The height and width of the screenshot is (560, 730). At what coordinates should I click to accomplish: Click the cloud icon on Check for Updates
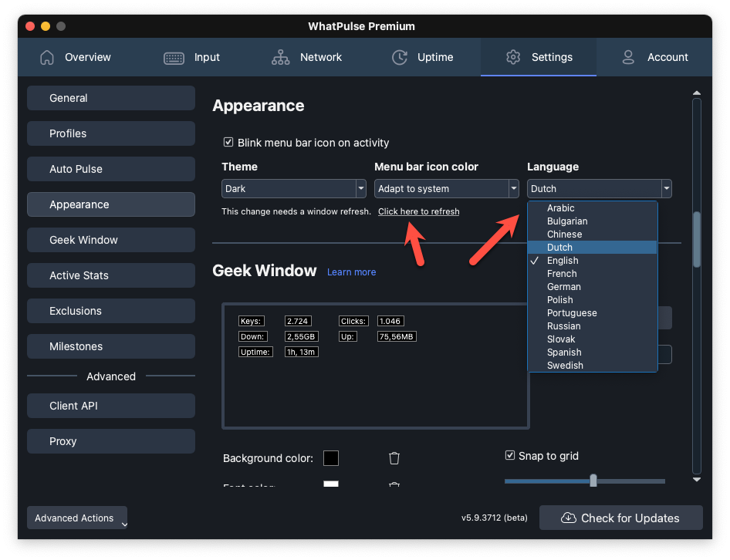coord(569,518)
